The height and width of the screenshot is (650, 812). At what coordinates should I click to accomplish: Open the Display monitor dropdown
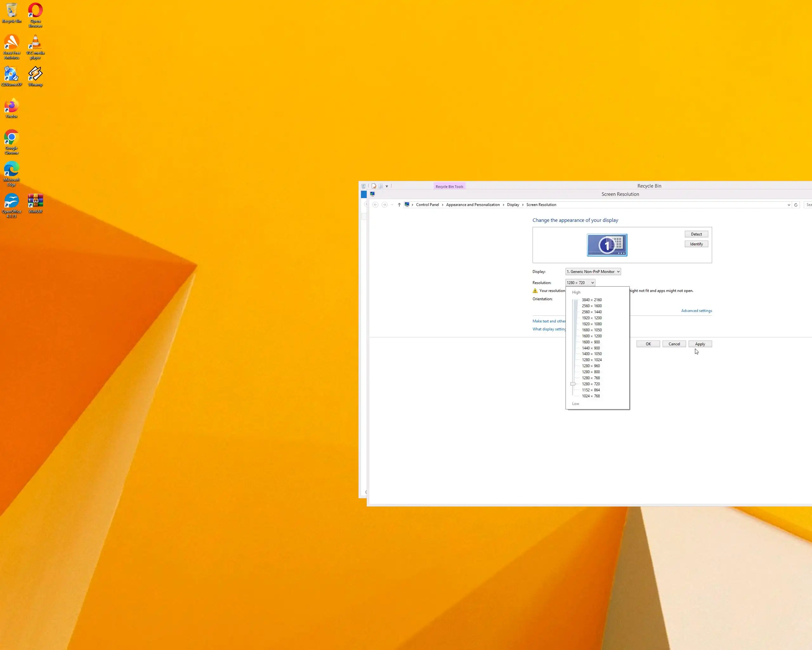[593, 271]
